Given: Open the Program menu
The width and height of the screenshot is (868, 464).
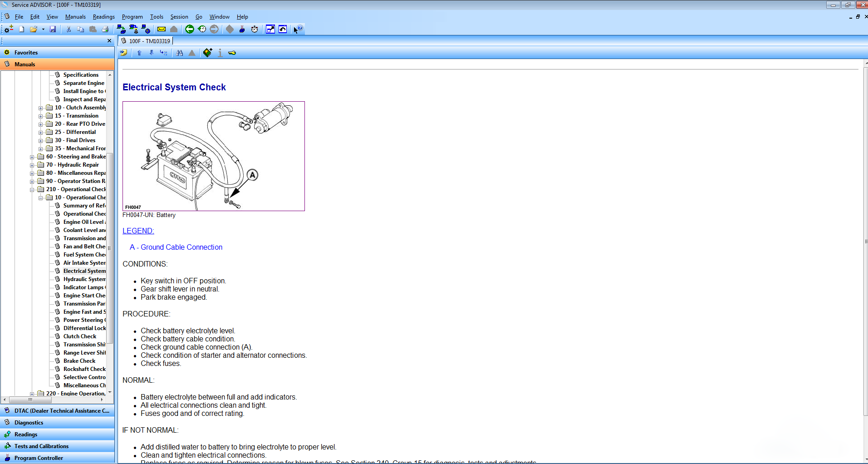Looking at the screenshot, I should coord(132,17).
